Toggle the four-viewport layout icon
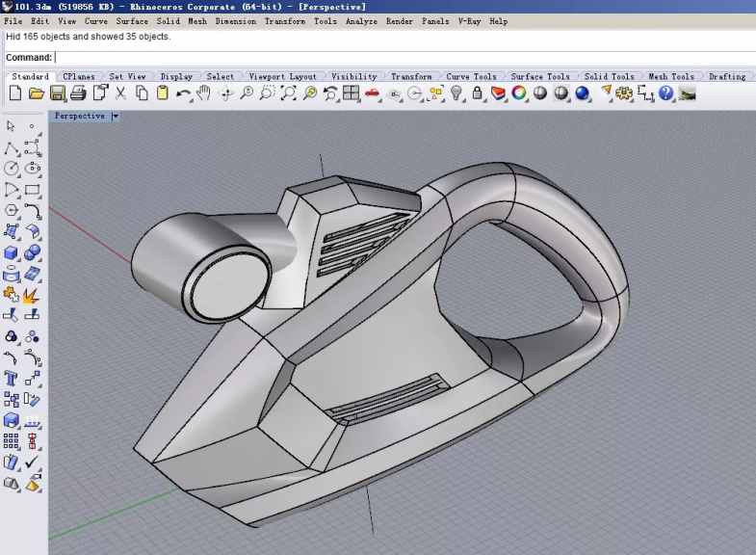 tap(351, 93)
